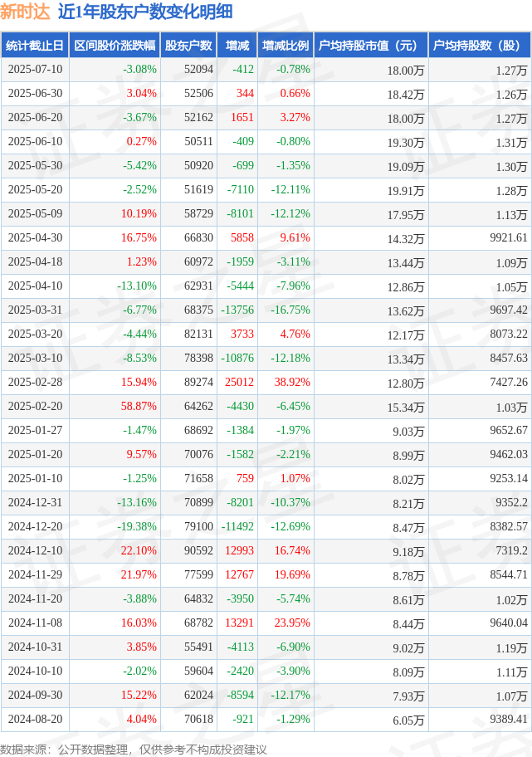Screen dimensions: 532x757
Task: Click the 增减比例 column header
Action: coord(286,46)
